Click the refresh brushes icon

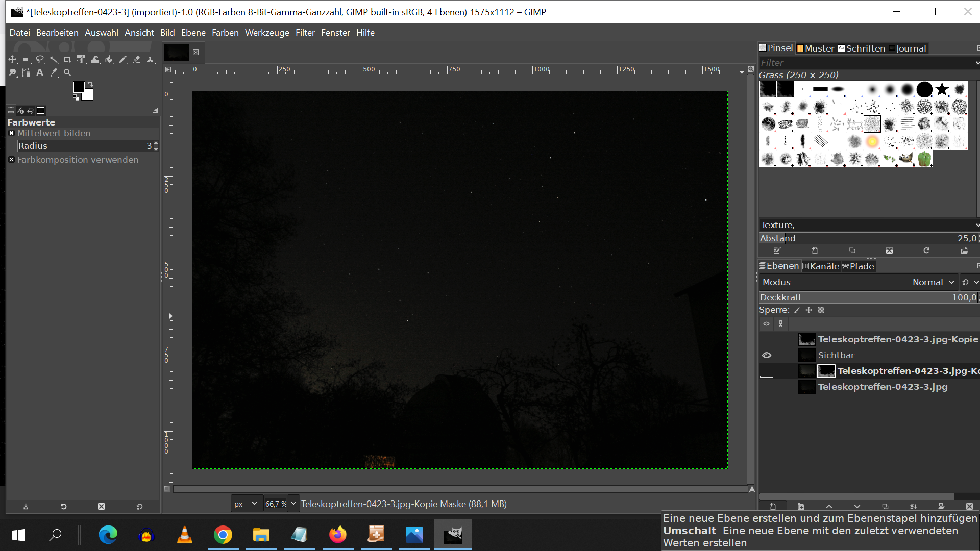[926, 251]
